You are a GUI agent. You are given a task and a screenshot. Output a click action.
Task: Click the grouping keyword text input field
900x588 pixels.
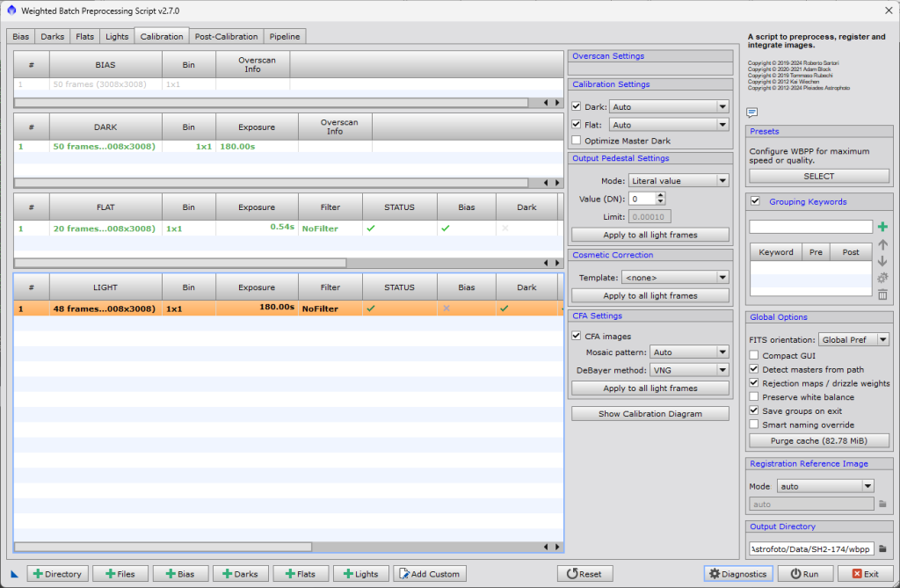[x=810, y=227]
